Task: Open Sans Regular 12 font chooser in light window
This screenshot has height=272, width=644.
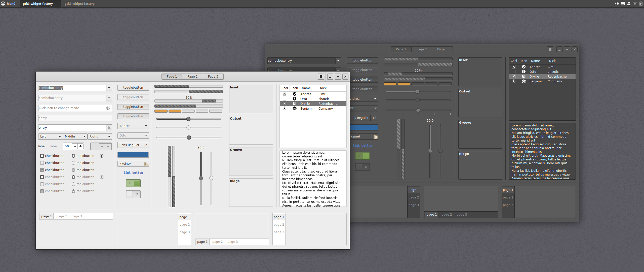Action: click(x=133, y=145)
